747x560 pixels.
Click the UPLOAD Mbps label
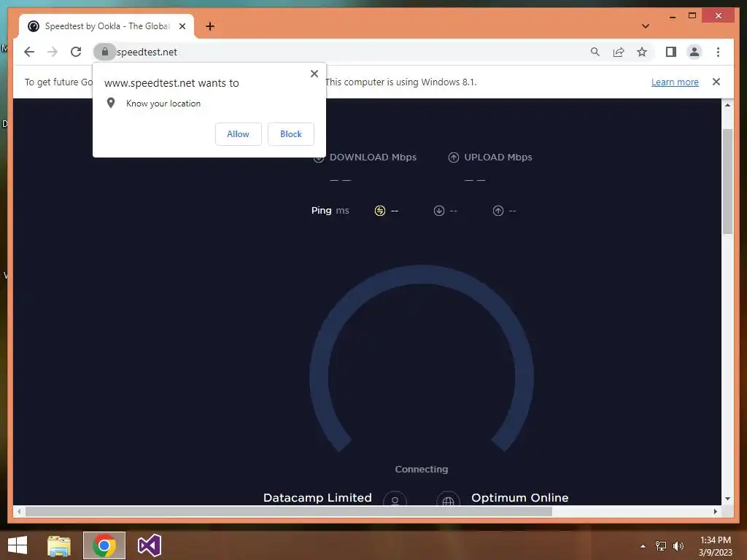[498, 157]
